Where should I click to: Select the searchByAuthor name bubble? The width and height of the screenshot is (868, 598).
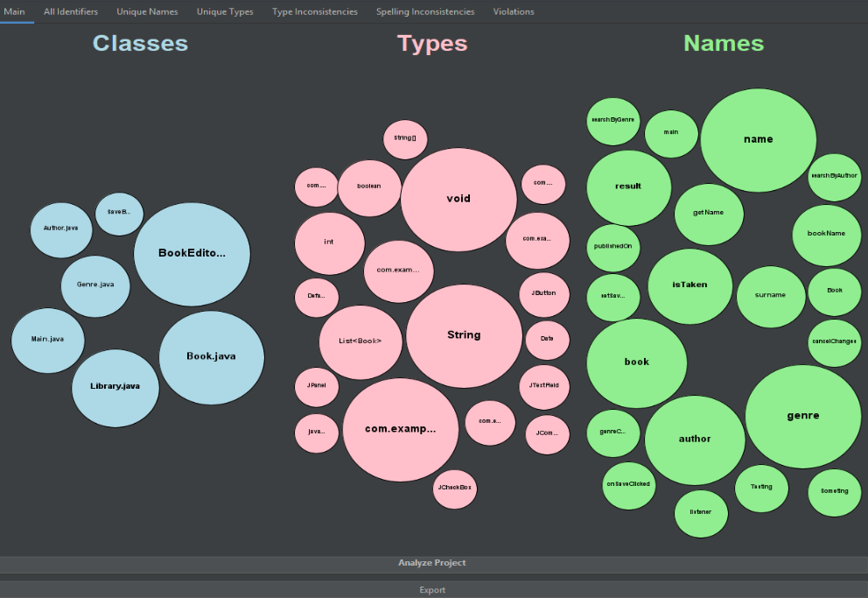point(834,177)
